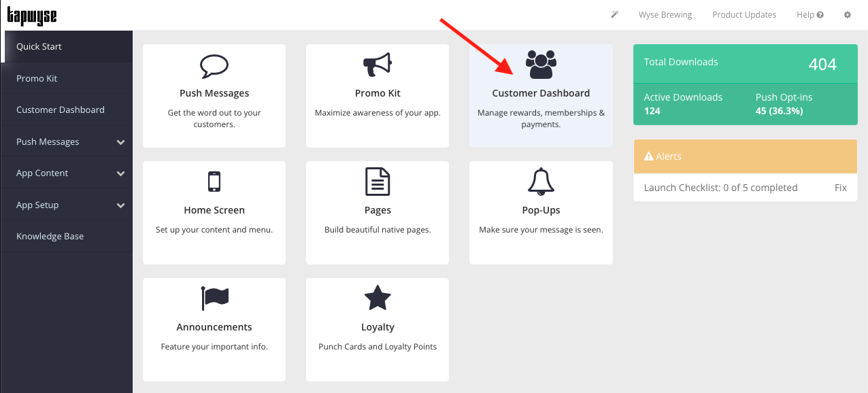
Task: Expand the Push Messages sidebar chevron
Action: (120, 142)
